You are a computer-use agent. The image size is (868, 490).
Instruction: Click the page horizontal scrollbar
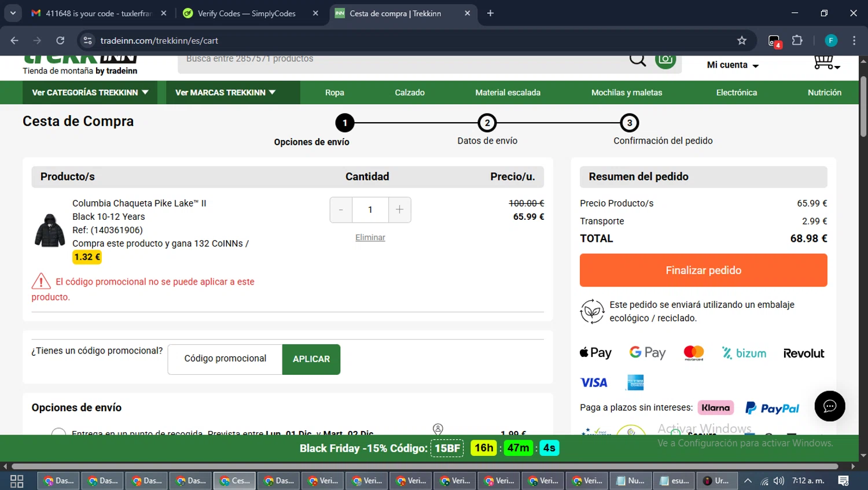pos(425,466)
